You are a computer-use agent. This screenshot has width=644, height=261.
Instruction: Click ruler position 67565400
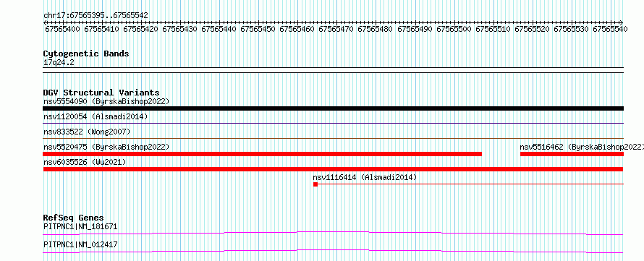point(62,29)
